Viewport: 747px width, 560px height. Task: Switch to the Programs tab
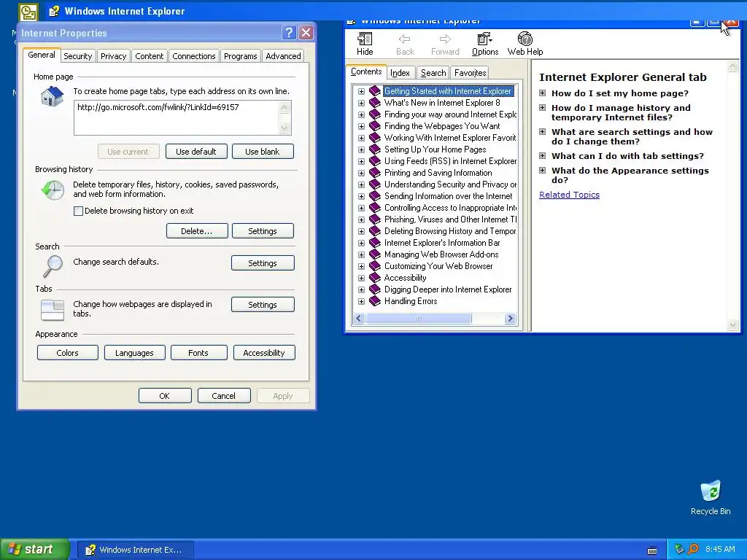(240, 55)
